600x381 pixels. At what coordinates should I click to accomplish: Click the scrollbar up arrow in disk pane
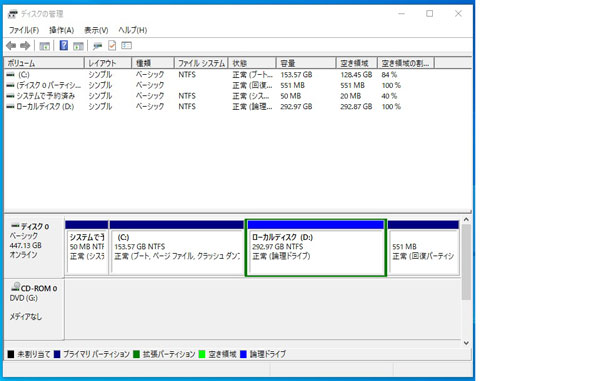click(x=466, y=220)
